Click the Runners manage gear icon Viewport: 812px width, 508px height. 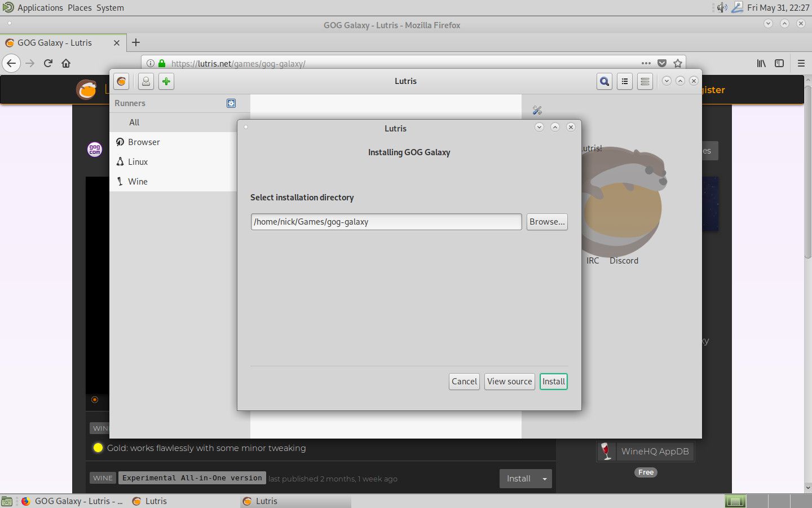(x=231, y=103)
